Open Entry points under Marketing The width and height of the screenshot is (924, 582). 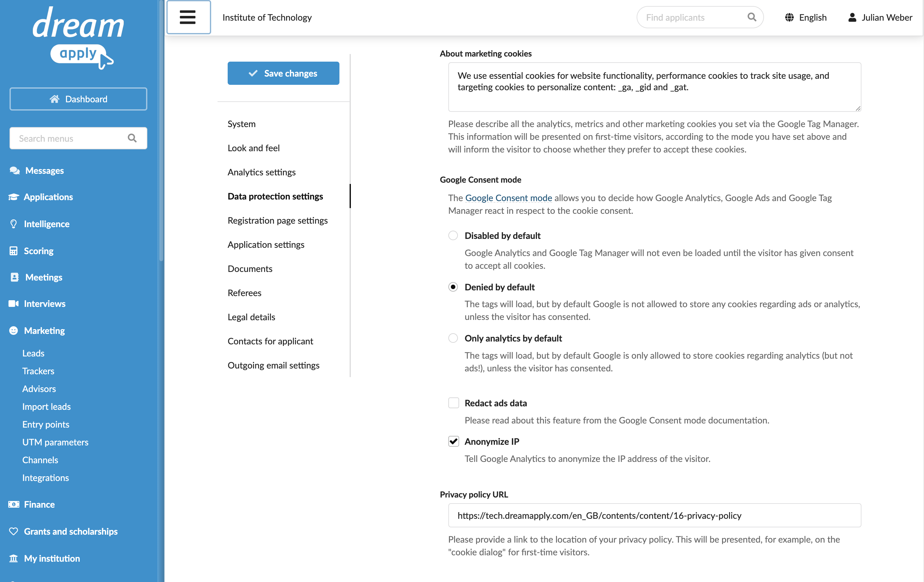[46, 424]
